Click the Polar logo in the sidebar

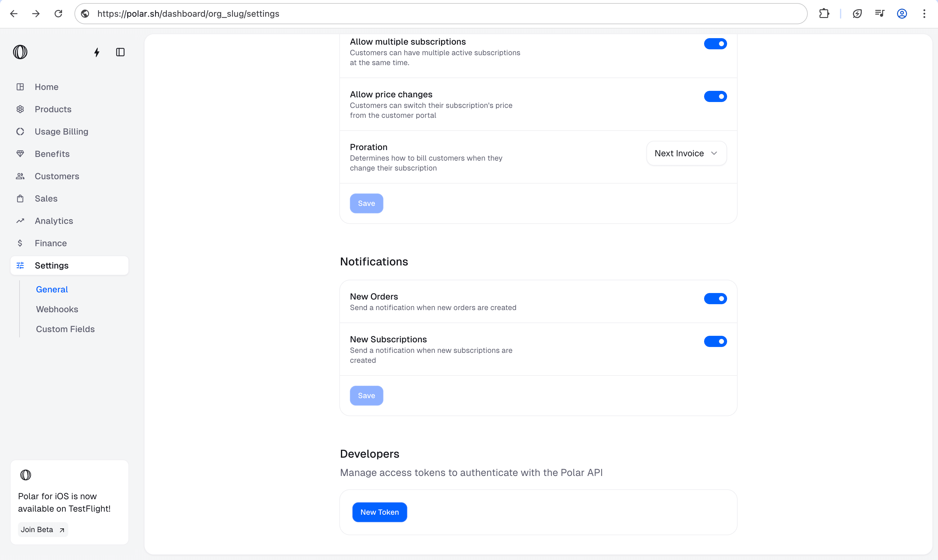point(20,52)
